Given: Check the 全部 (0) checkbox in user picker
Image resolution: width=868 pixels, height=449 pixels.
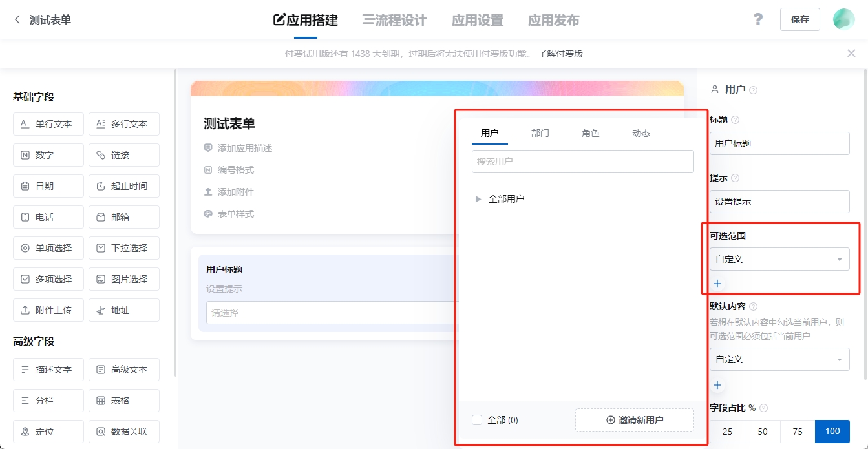Looking at the screenshot, I should [476, 419].
